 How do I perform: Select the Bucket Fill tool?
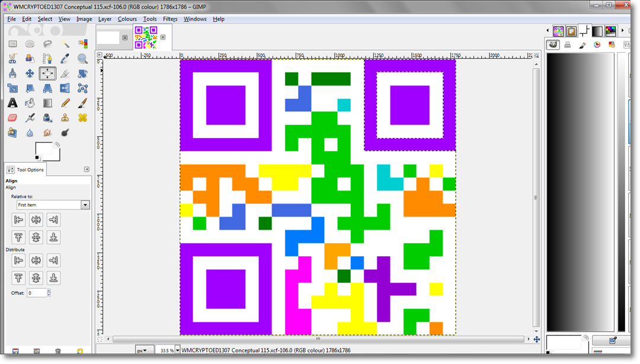30,103
